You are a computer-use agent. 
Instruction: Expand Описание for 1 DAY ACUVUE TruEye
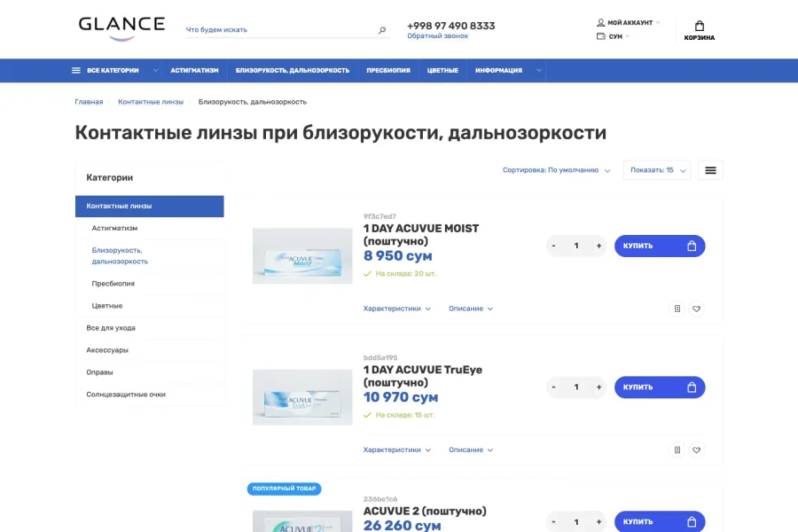(x=471, y=450)
